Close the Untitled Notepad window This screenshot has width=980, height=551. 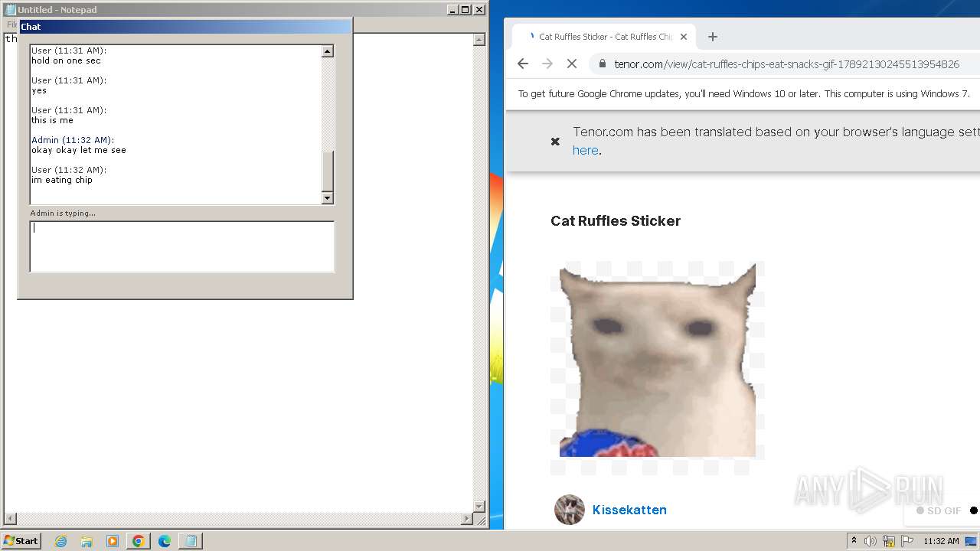pyautogui.click(x=479, y=10)
